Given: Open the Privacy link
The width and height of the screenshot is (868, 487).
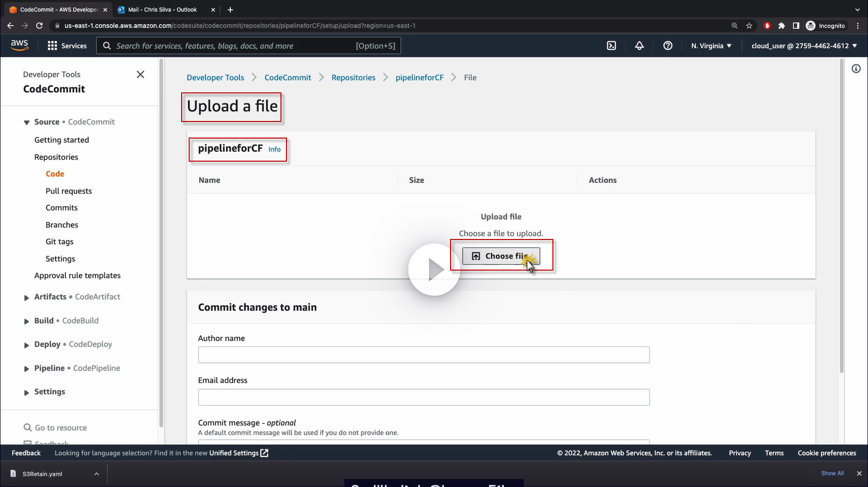Looking at the screenshot, I should tap(740, 453).
